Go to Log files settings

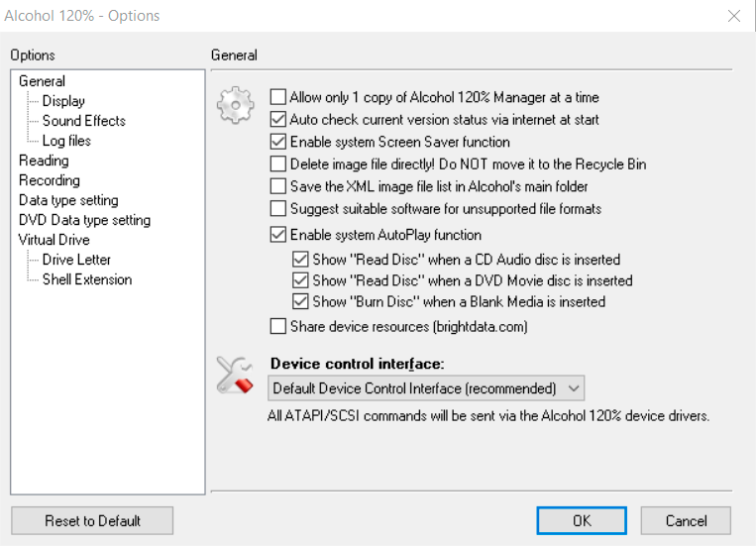(x=66, y=141)
